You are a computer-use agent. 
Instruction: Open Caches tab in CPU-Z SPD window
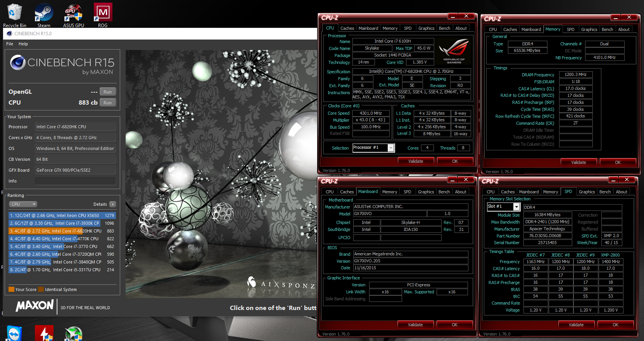(x=508, y=192)
